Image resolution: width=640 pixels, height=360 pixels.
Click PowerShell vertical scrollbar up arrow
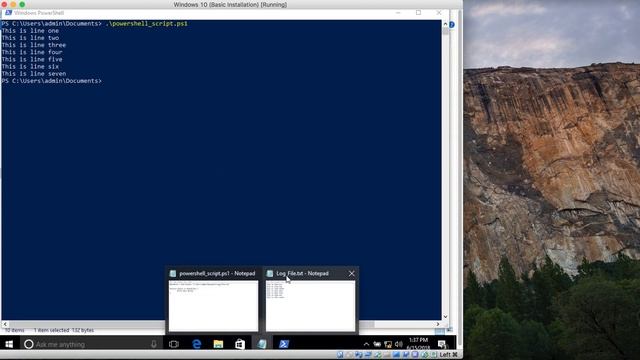(x=445, y=24)
